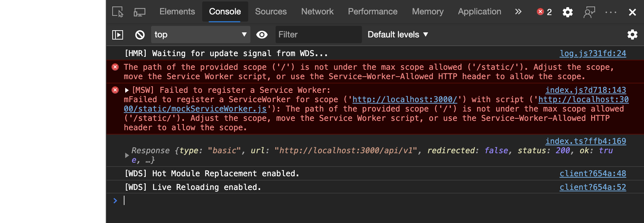Screen dimensions: 644x223
Task: Click the error icon beside [MSW] message
Action: pyautogui.click(x=115, y=90)
